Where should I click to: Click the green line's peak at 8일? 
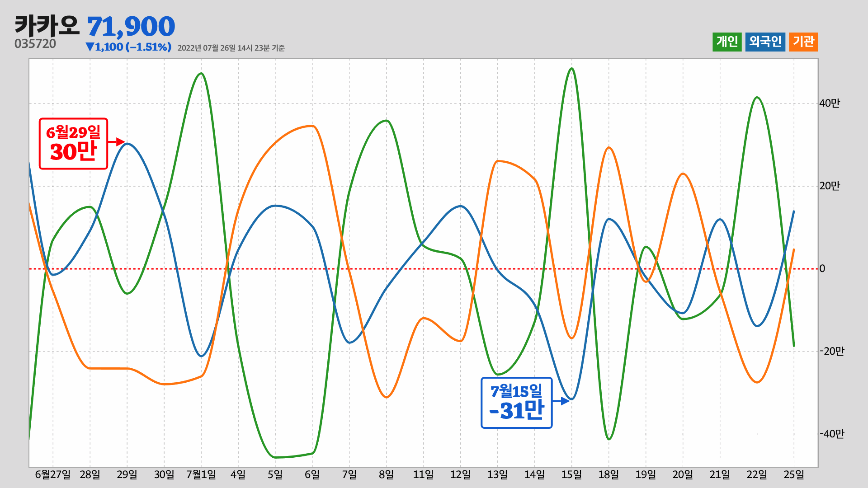(x=387, y=121)
